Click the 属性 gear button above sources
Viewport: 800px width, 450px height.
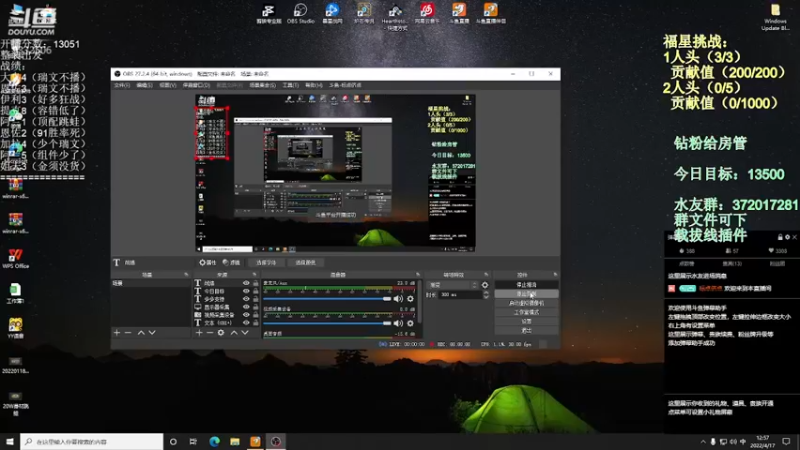click(208, 262)
